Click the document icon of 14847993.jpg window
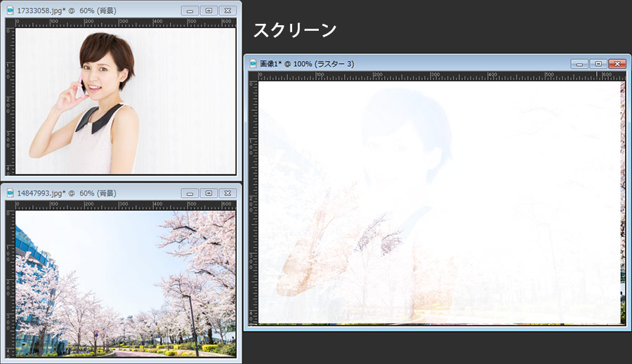This screenshot has width=632, height=364. [10, 193]
